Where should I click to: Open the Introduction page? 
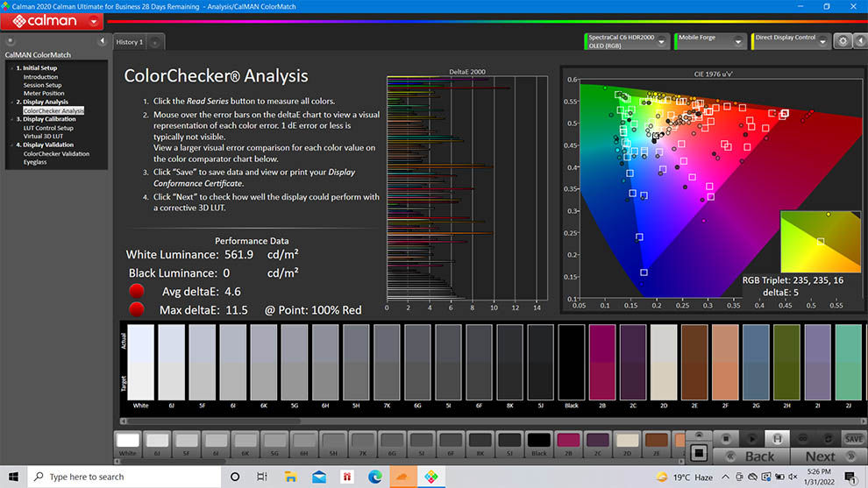tap(40, 77)
